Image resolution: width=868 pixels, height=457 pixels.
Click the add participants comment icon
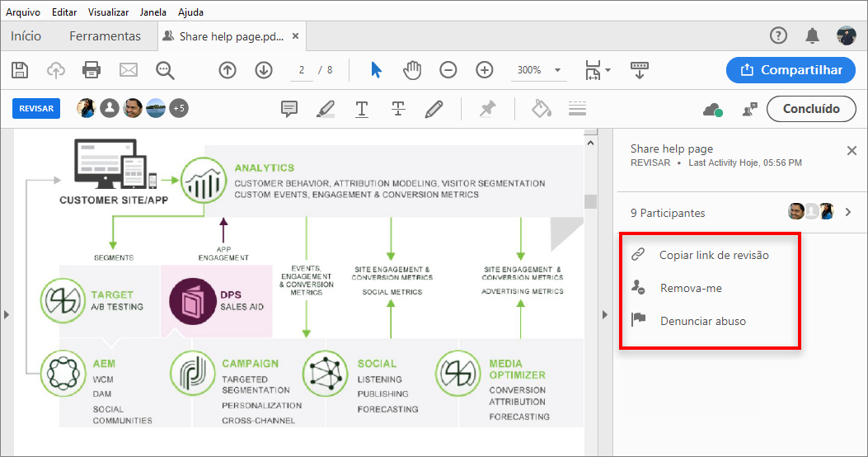(x=750, y=109)
